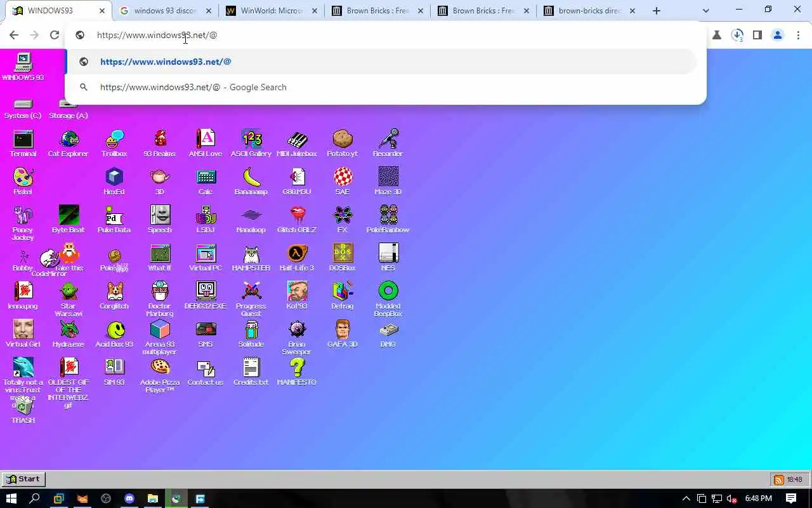
Task: Open Adobe Pizza Player icon
Action: [160, 376]
